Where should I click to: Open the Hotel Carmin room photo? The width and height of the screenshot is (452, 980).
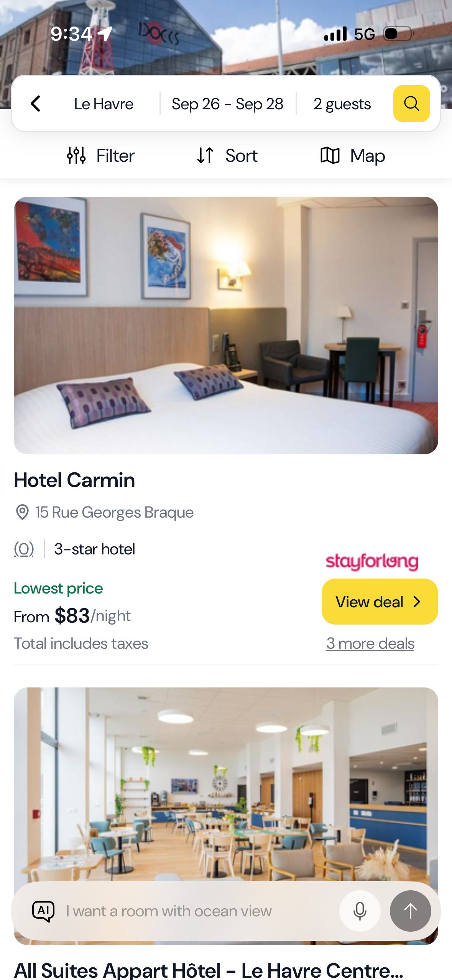point(226,326)
